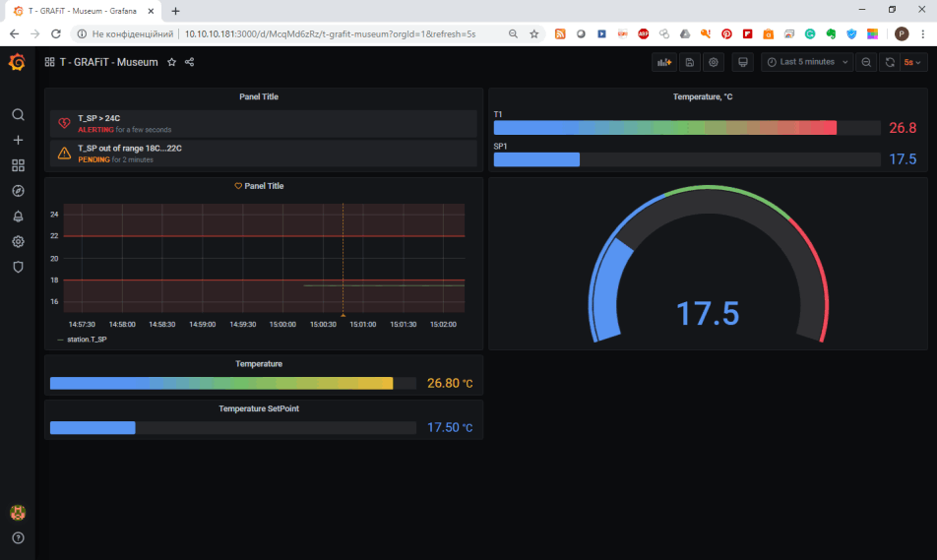Star the T - GRAFiT - Museum dashboard

pyautogui.click(x=171, y=62)
